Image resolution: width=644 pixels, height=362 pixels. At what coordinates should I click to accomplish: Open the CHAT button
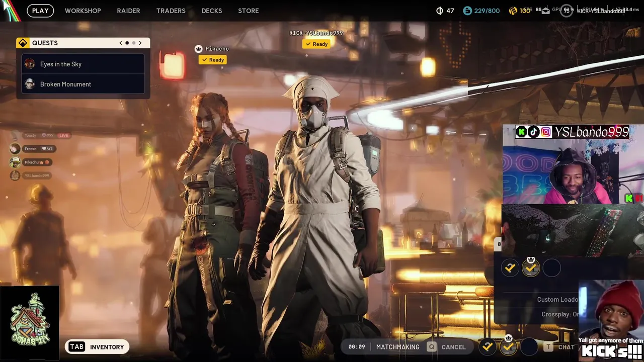[566, 347]
